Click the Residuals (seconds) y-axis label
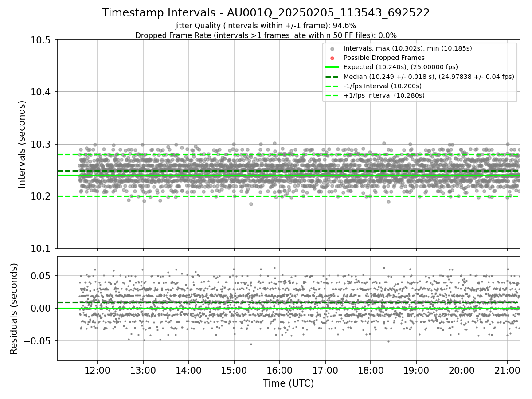This screenshot has height=399, width=532. [14, 309]
